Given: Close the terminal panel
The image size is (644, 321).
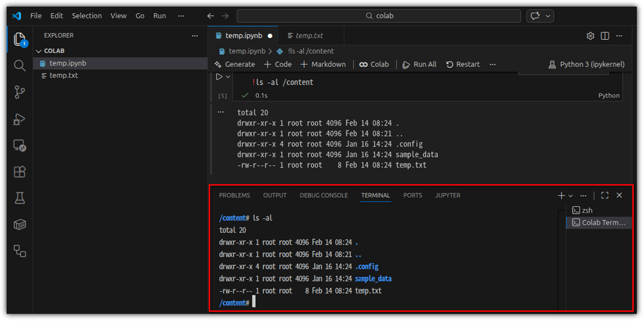Looking at the screenshot, I should (619, 195).
